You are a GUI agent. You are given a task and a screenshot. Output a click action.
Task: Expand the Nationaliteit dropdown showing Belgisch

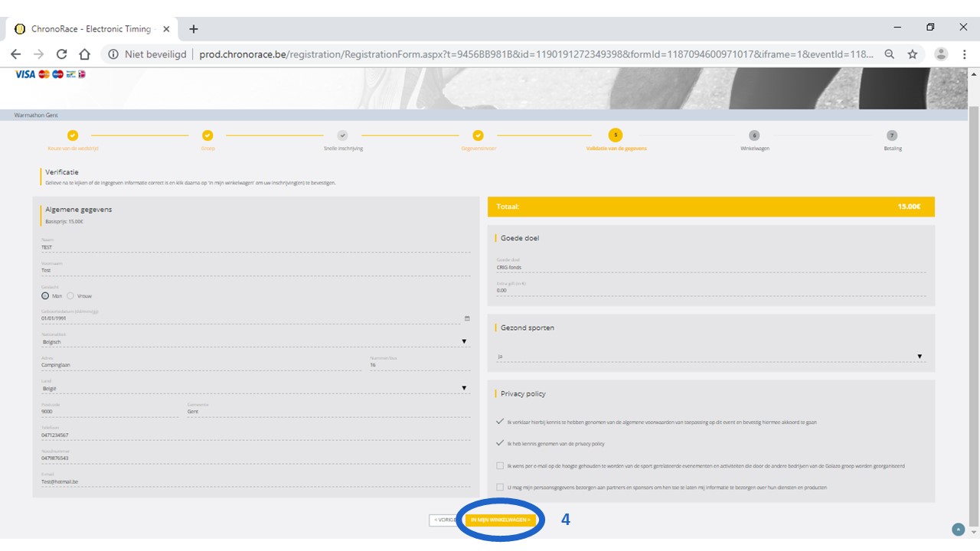463,341
